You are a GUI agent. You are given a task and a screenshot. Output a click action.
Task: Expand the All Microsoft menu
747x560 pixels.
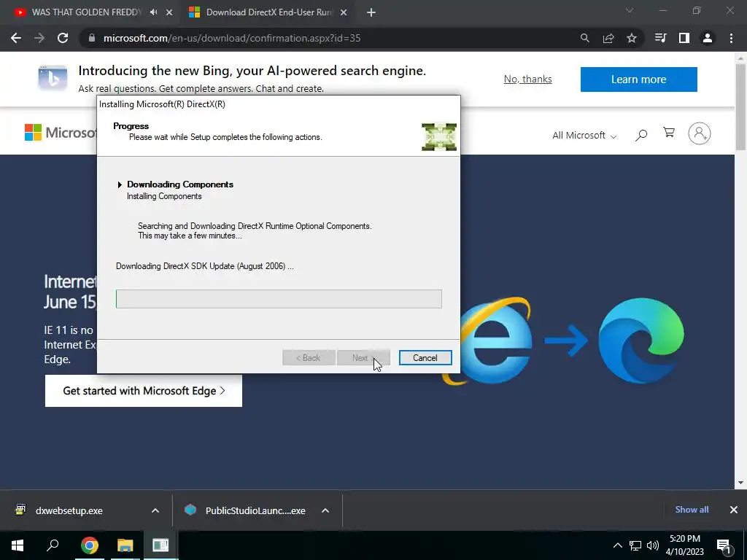(584, 135)
